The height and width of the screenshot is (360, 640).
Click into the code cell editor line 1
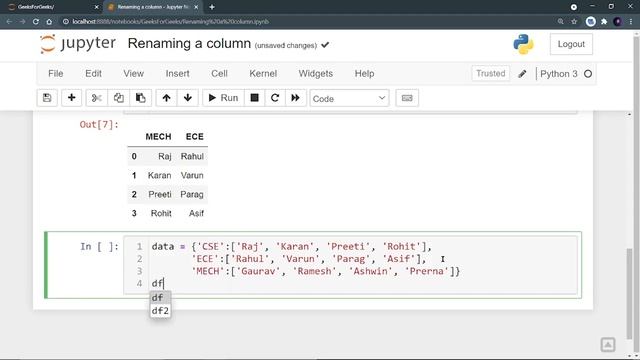[291, 247]
